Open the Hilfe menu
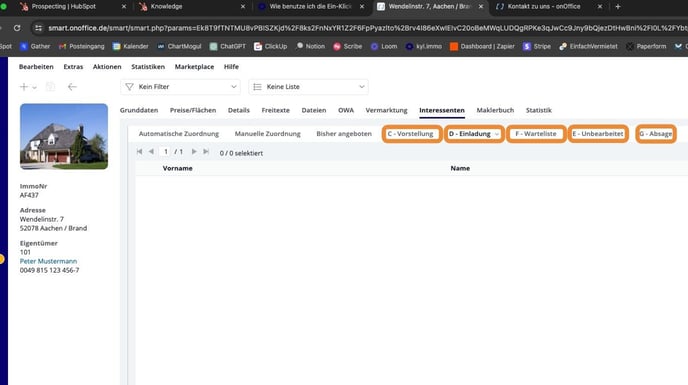Viewport: 688px width, 385px height. (x=231, y=67)
